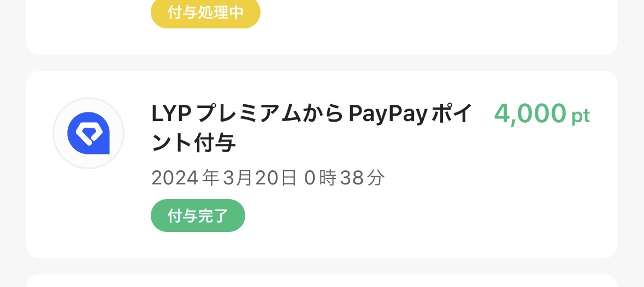Tap the word PayPay in the entry title

388,115
